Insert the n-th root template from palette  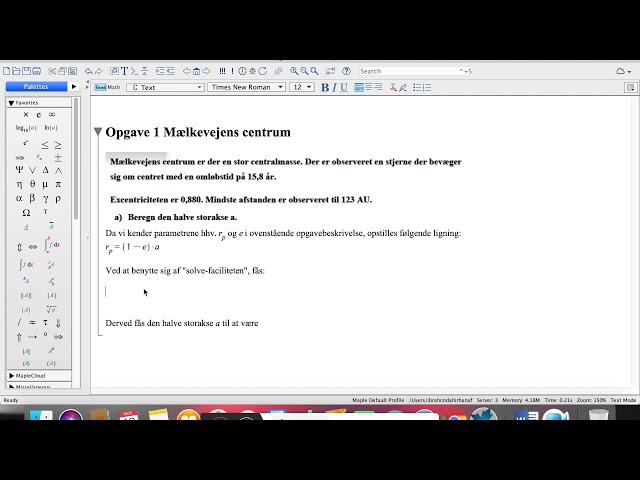[x=51, y=309]
